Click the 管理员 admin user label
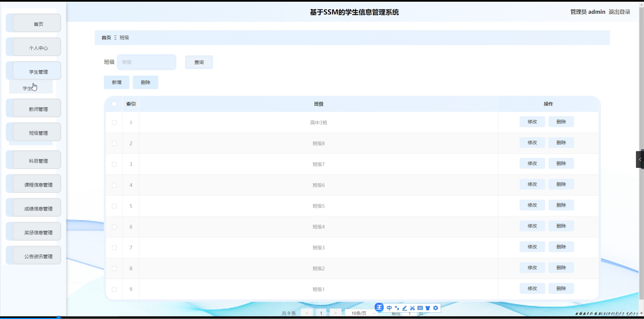 click(x=588, y=12)
